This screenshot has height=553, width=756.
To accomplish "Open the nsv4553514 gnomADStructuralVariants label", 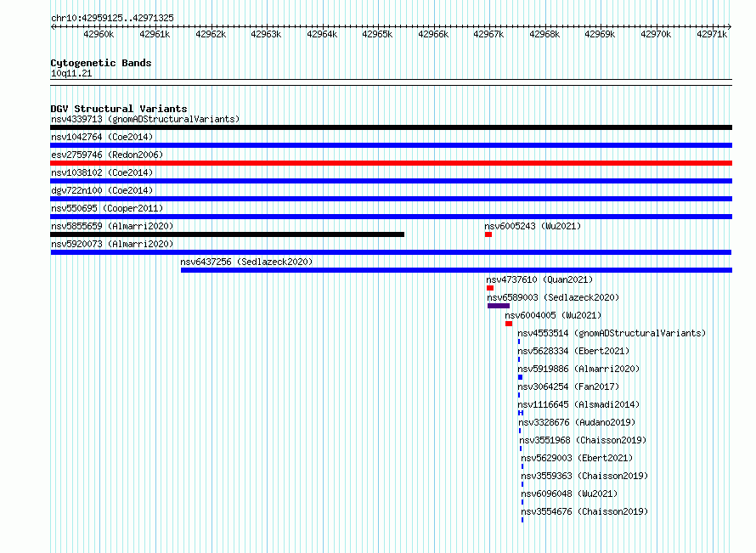I will pyautogui.click(x=612, y=333).
